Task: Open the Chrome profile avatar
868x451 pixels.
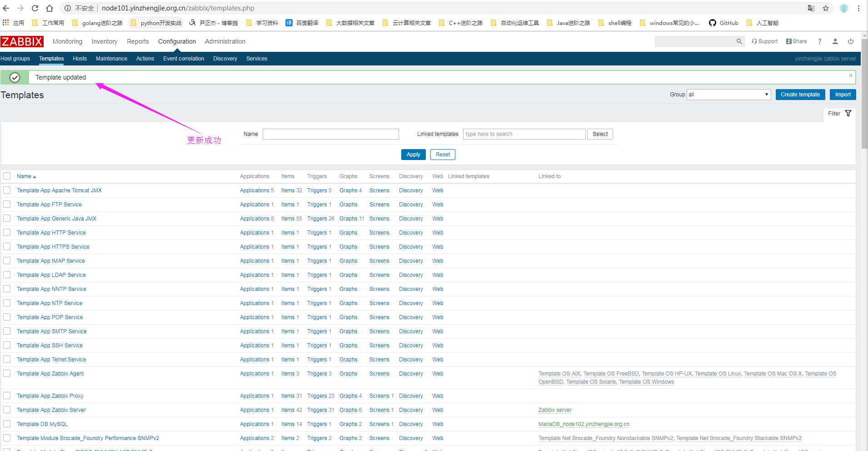Action: click(x=844, y=8)
